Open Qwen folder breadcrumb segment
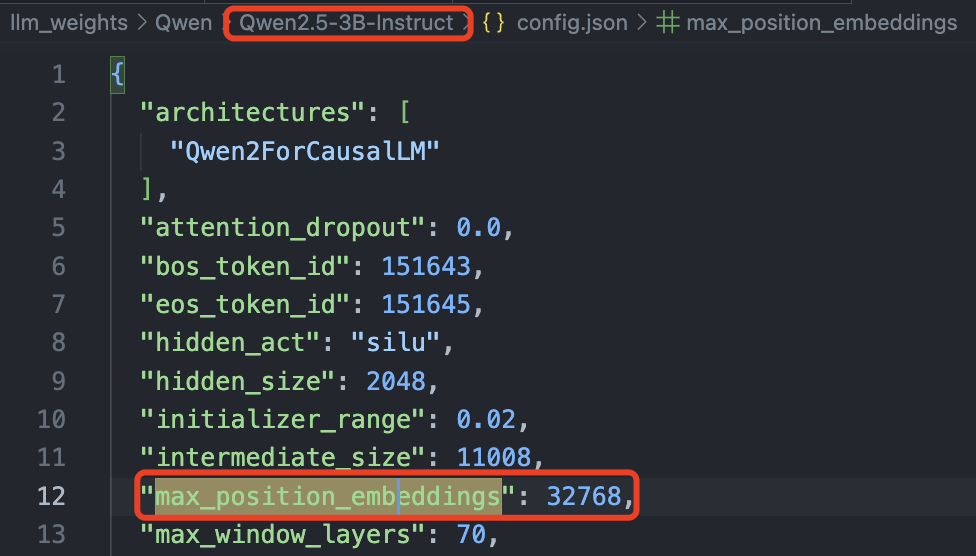This screenshot has width=976, height=556. click(x=184, y=23)
